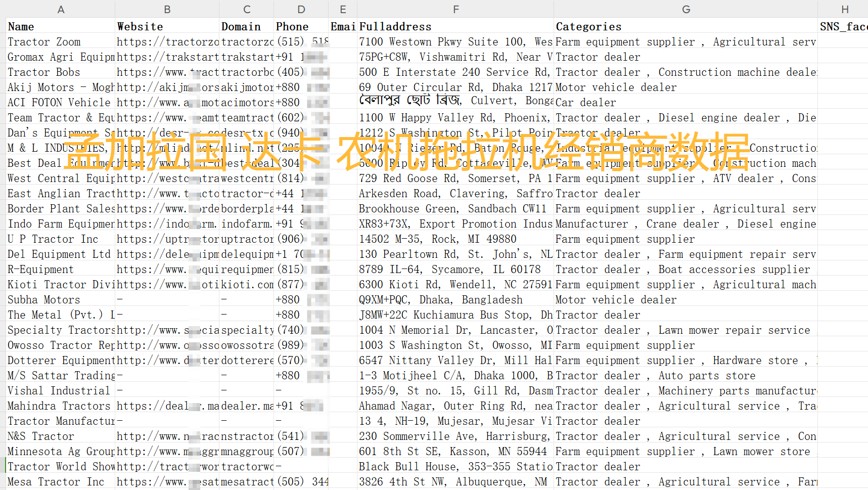Select column G header
Image resolution: width=868 pixels, height=490 pixels.
click(x=686, y=9)
